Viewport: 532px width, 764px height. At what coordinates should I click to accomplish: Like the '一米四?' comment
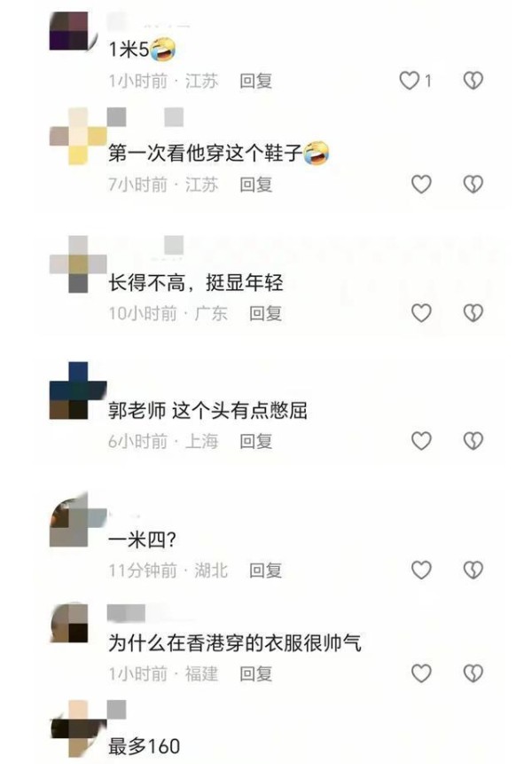421,570
